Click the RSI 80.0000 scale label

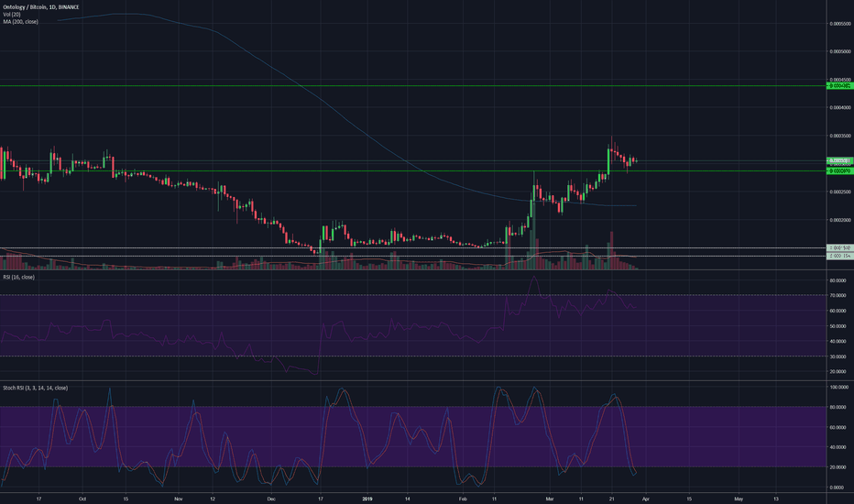pyautogui.click(x=838, y=280)
